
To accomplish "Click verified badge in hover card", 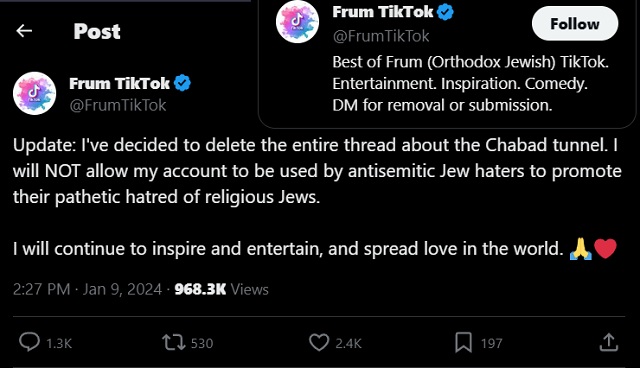I will pyautogui.click(x=445, y=12).
